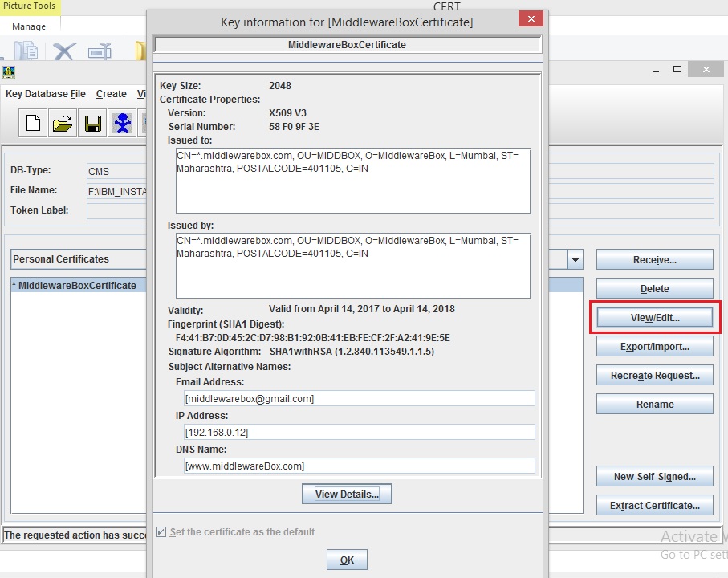Select the MiddlewareBoxCertificate list entry
This screenshot has height=578, width=728.
pyautogui.click(x=76, y=285)
